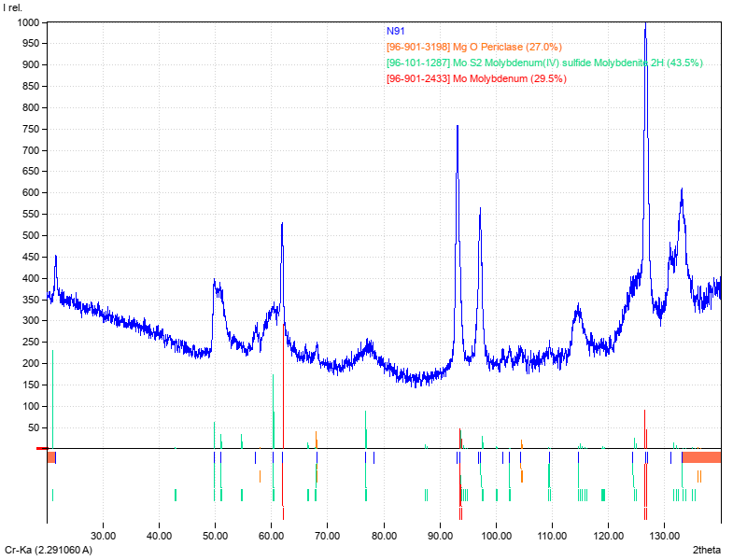Click the wide orange bar at bottom right
747x560 pixels.
tap(701, 457)
